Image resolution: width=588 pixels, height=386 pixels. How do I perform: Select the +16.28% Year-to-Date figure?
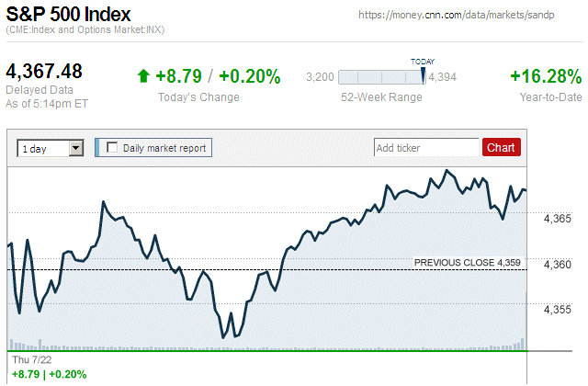point(546,76)
